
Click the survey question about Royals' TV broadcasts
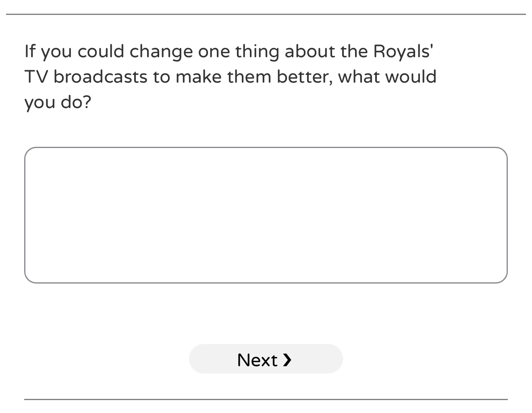pos(230,76)
